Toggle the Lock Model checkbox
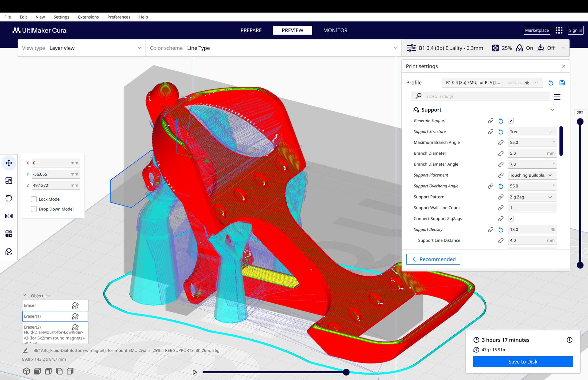Viewport: 588px width, 380px height. tap(34, 199)
